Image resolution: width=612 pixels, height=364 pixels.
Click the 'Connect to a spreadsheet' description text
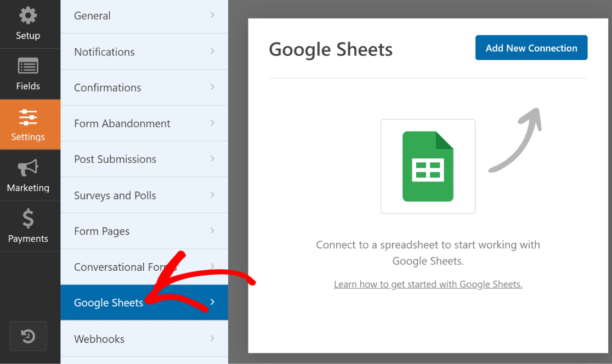428,252
